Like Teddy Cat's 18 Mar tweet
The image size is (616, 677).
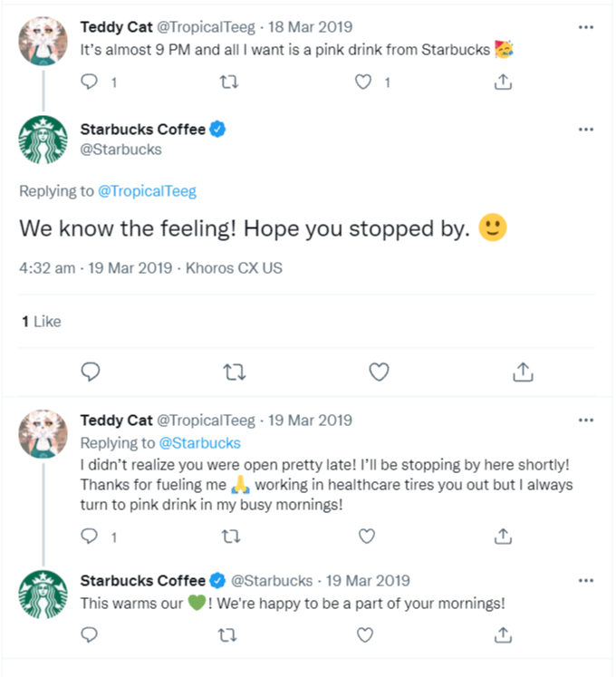364,82
